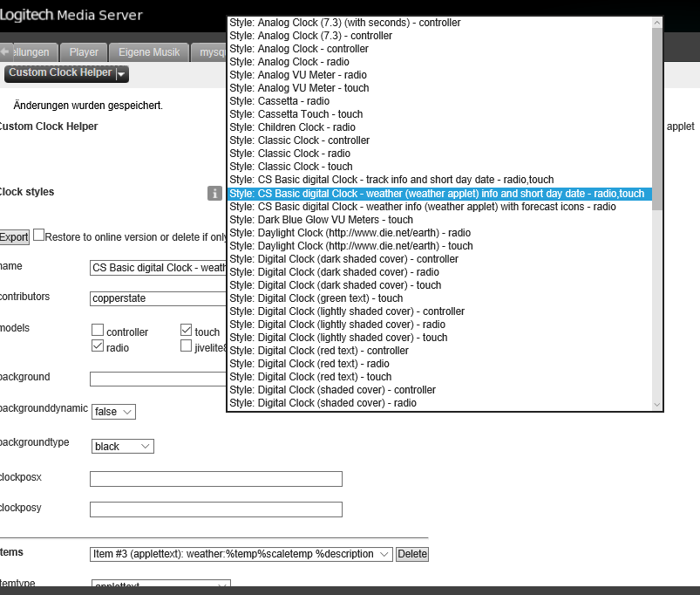Open the backgrounddynamic false dropdown

click(113, 412)
